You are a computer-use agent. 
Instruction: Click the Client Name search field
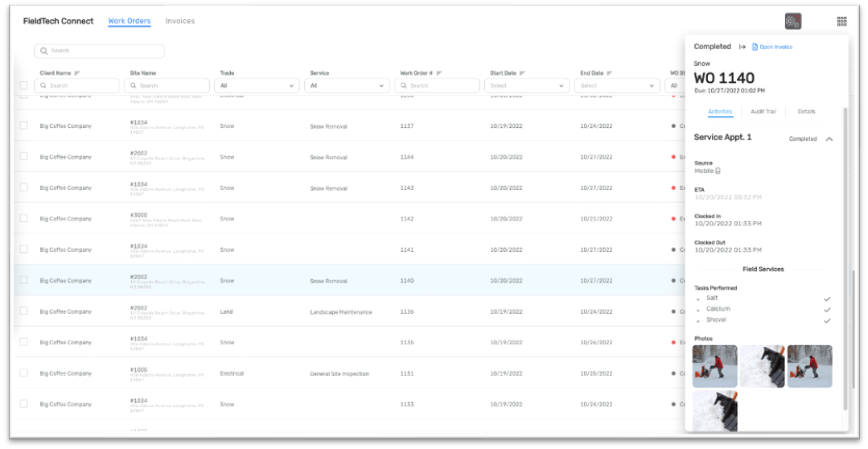76,86
